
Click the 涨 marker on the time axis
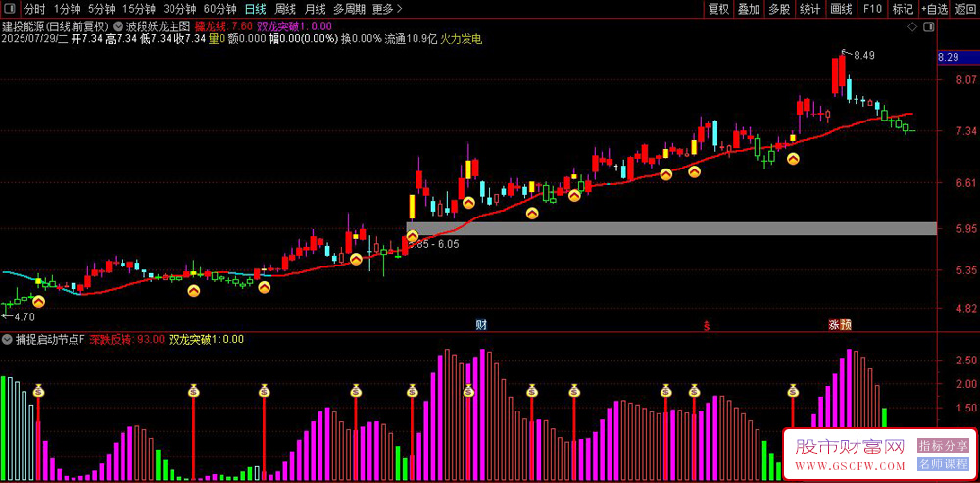834,325
